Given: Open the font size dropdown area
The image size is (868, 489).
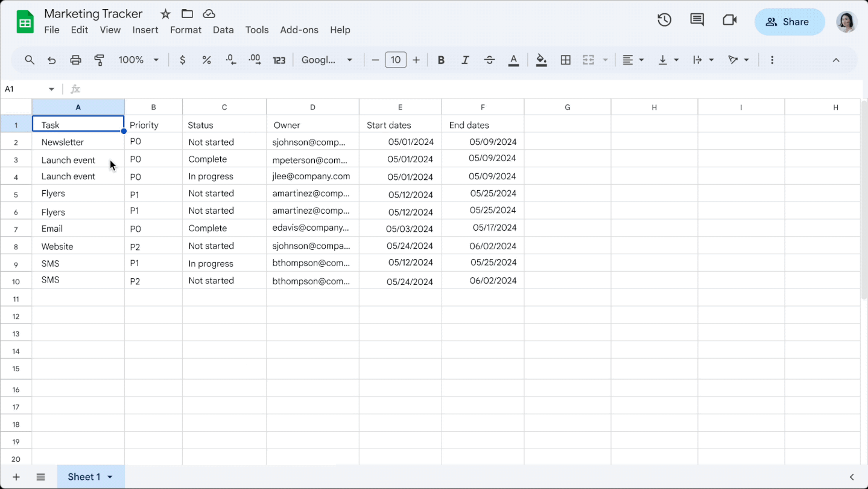Looking at the screenshot, I should click(x=396, y=60).
